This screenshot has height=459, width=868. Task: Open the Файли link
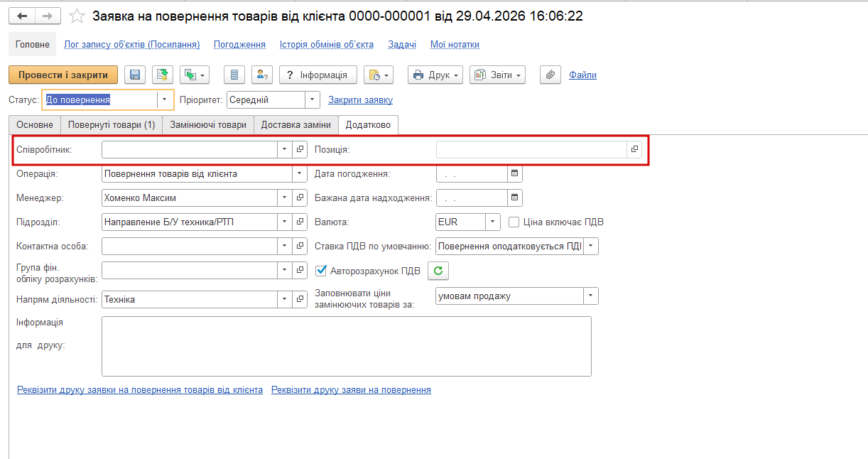(x=582, y=75)
